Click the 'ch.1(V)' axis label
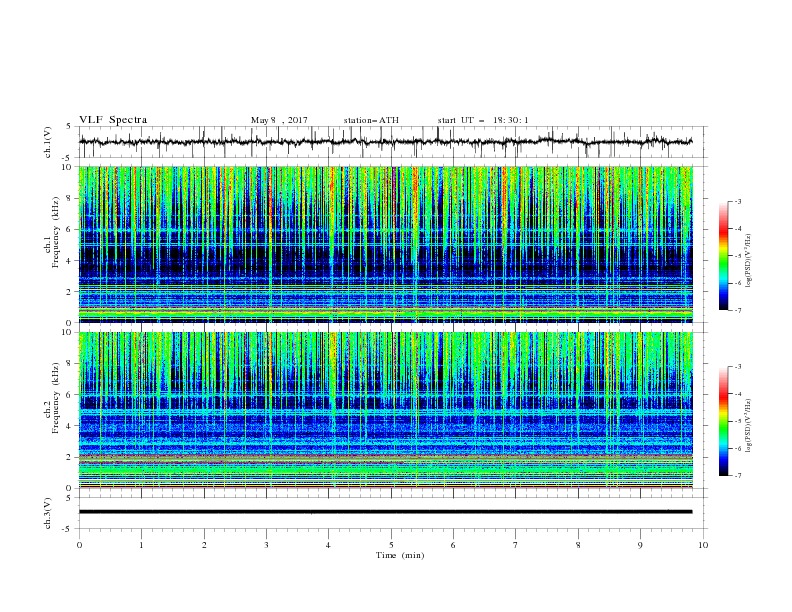Image resolution: width=792 pixels, height=612 pixels. (48, 142)
